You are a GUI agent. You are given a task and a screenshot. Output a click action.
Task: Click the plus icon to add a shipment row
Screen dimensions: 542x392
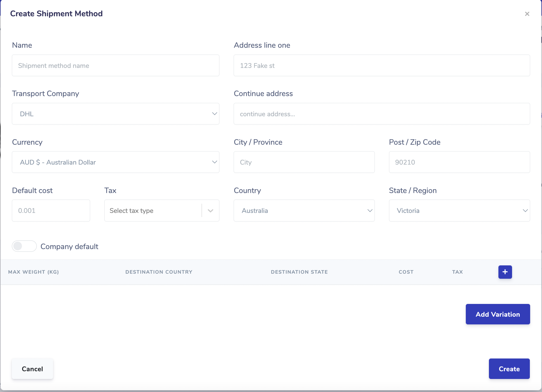[x=505, y=272]
